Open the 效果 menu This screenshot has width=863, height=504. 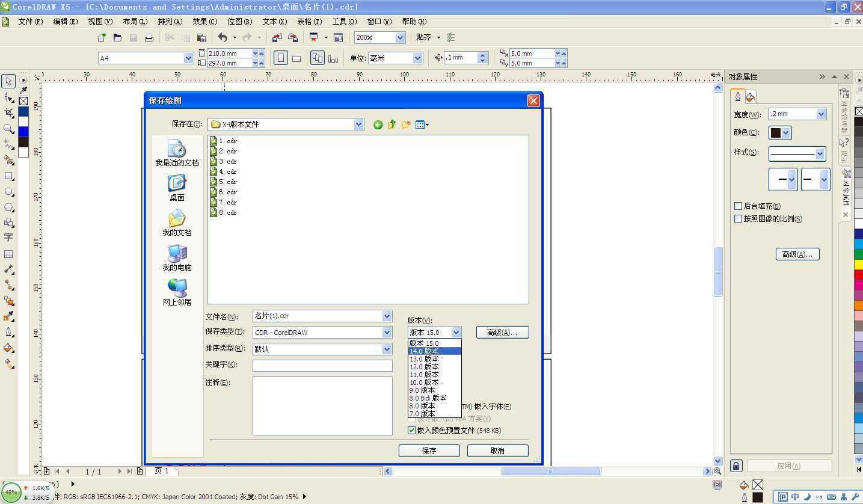[204, 22]
